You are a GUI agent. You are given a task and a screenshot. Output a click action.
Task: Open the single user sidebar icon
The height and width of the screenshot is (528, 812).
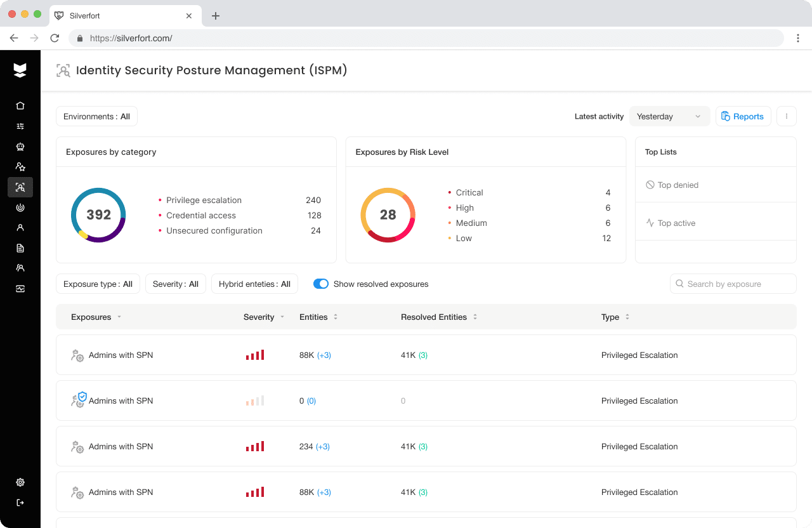point(20,228)
